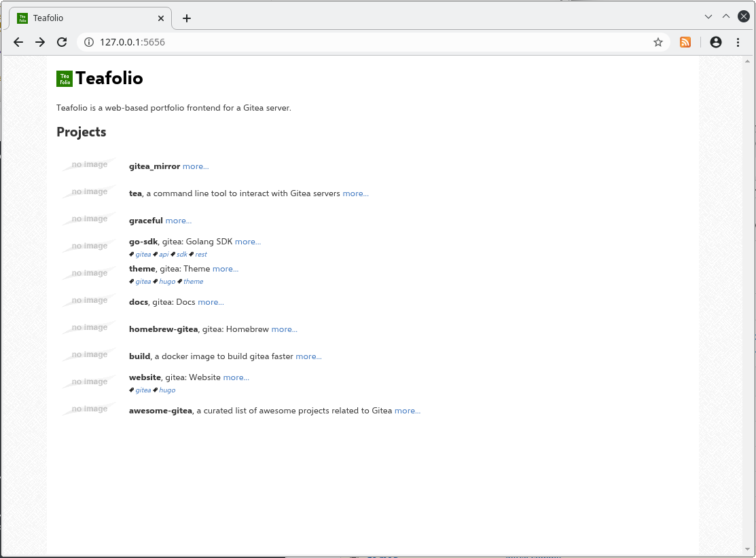Screen dimensions: 756x558
Task: Click the hugo tag under website
Action: [167, 390]
